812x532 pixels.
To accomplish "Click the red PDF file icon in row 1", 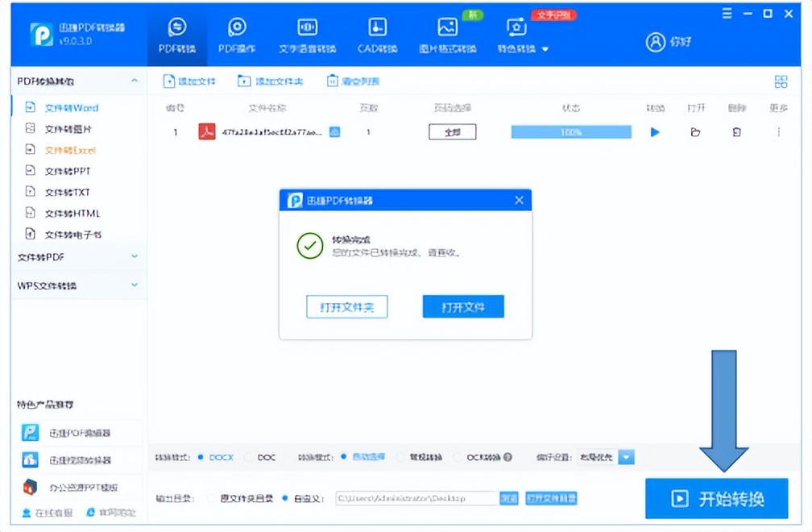I will pos(207,131).
